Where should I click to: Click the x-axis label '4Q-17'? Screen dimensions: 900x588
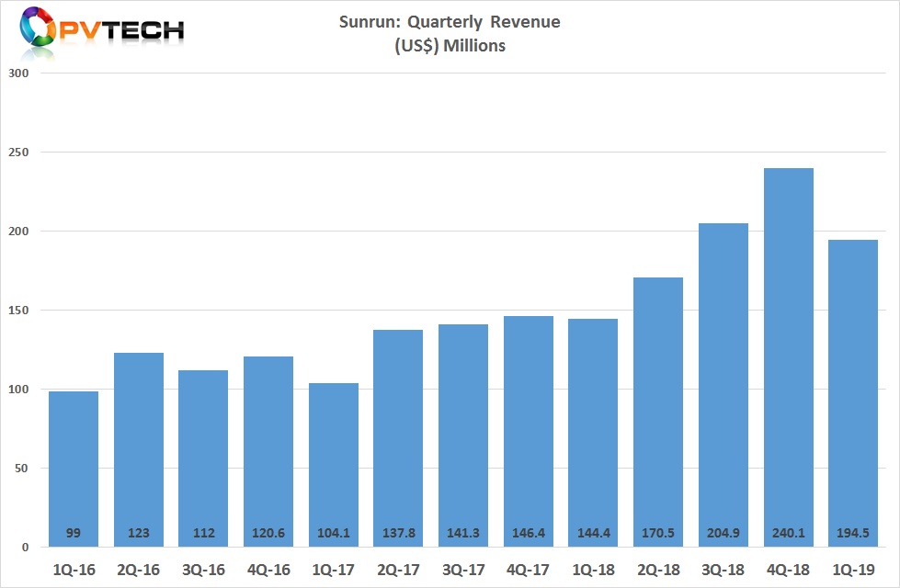(528, 570)
